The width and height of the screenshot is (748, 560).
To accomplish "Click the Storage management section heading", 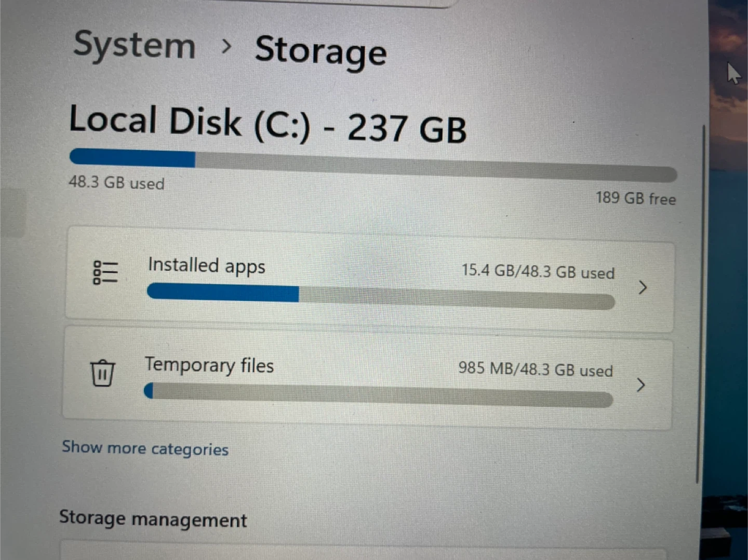I will click(x=153, y=519).
